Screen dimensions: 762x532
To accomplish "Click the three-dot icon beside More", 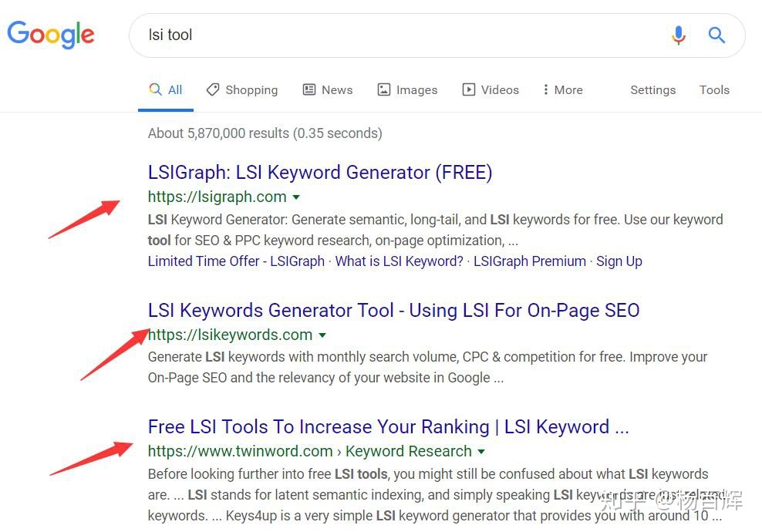I will tap(546, 89).
